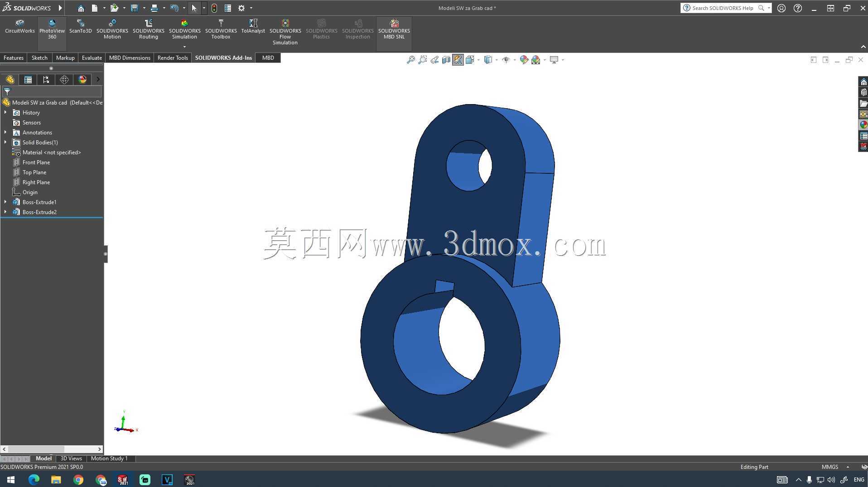868x487 pixels.
Task: Click the Hide/Show Items eye icon
Action: [506, 60]
